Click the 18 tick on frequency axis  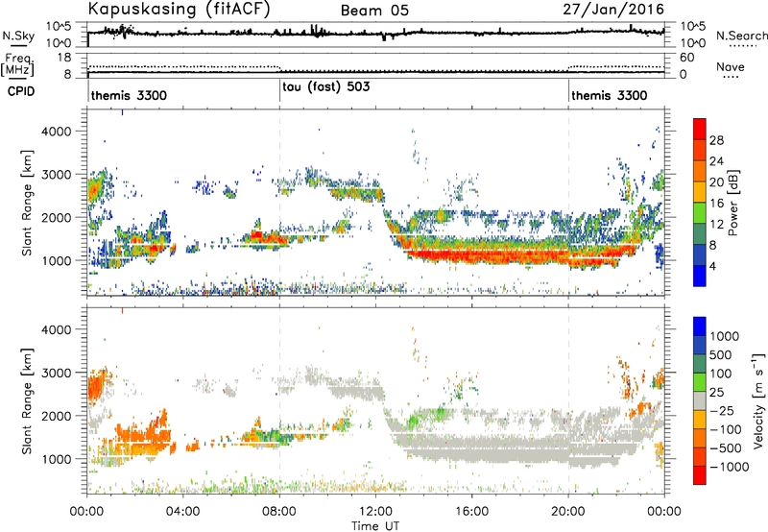(64, 57)
